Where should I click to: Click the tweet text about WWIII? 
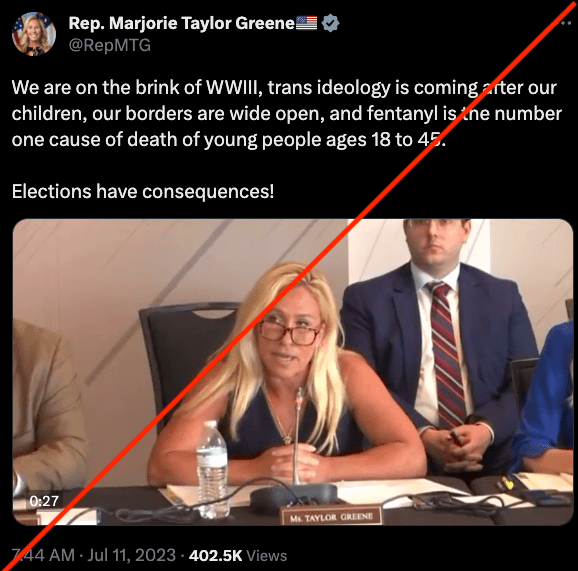[x=286, y=114]
